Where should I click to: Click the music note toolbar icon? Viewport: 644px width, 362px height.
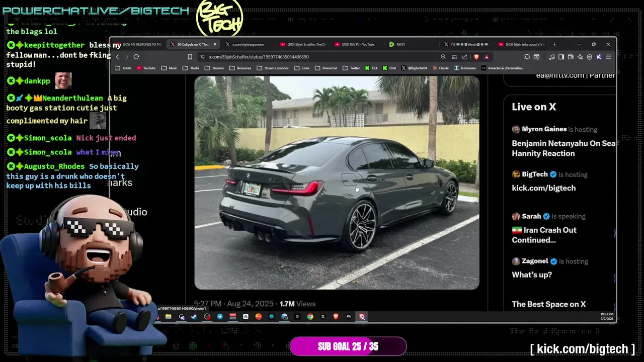coord(552,57)
